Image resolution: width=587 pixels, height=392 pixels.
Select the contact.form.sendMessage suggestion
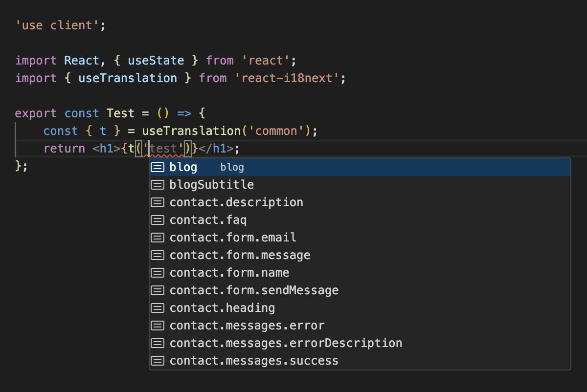click(x=254, y=290)
